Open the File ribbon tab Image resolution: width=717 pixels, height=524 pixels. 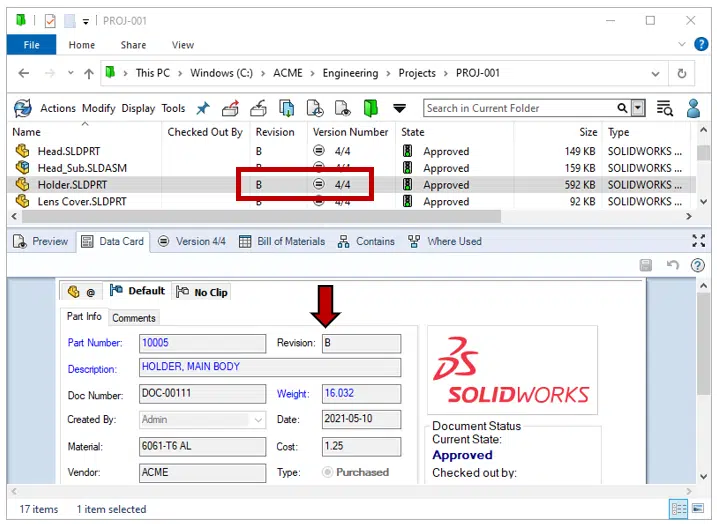click(x=32, y=45)
